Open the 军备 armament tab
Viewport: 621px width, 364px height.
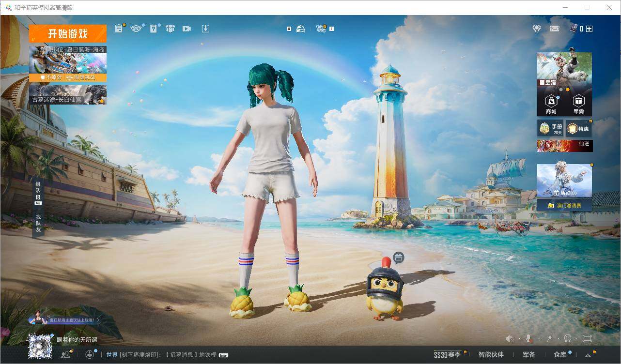529,355
